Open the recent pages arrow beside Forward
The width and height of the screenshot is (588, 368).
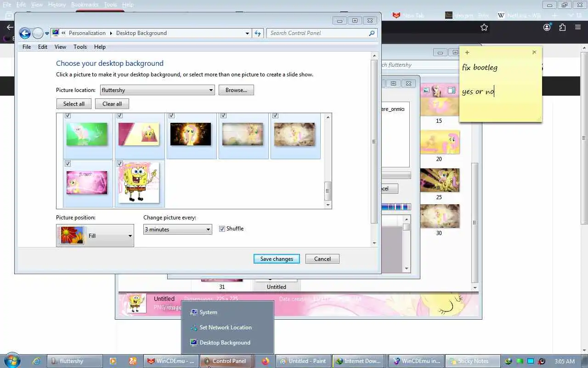point(47,34)
